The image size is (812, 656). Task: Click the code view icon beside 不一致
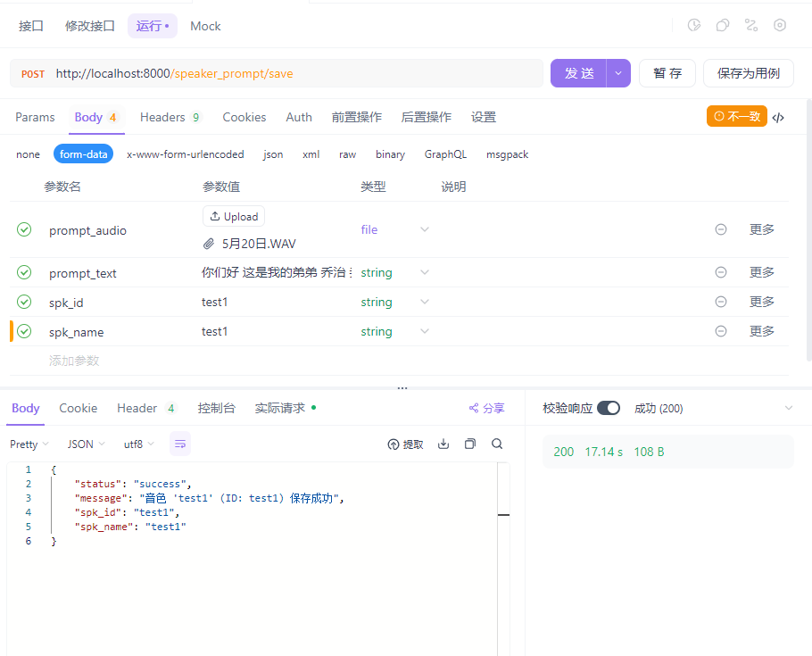[x=778, y=116]
